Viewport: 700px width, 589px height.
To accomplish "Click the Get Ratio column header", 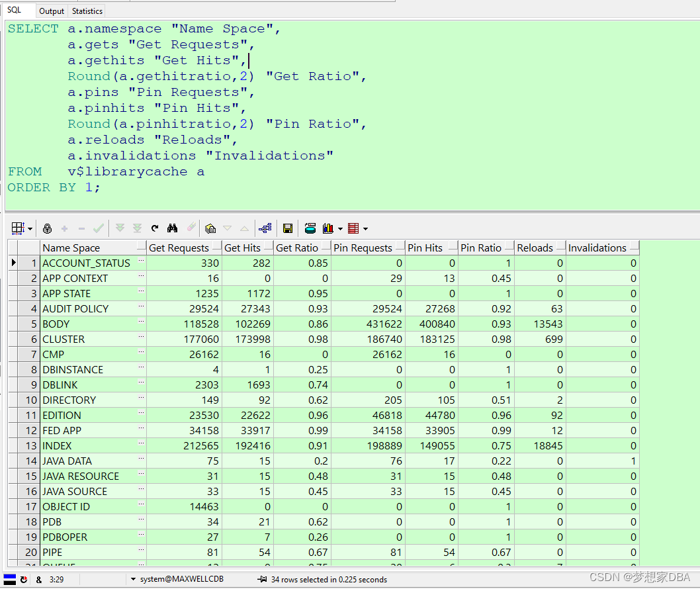I will 302,248.
